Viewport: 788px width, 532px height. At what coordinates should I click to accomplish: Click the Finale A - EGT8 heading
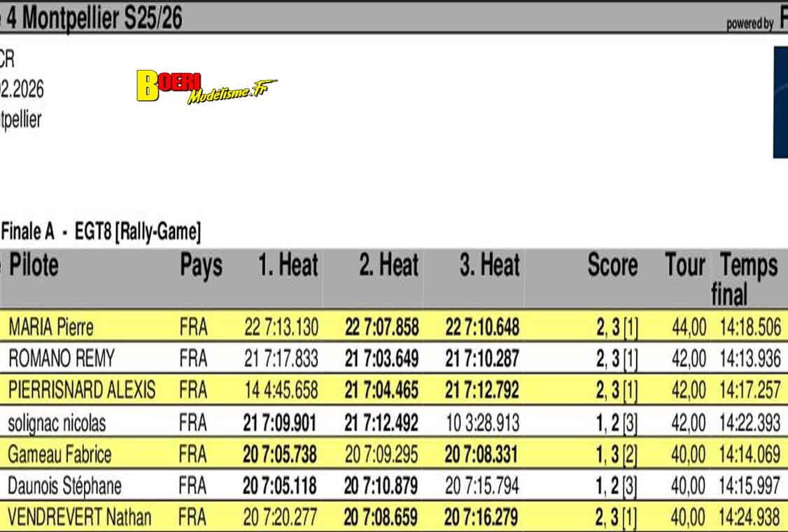(101, 231)
